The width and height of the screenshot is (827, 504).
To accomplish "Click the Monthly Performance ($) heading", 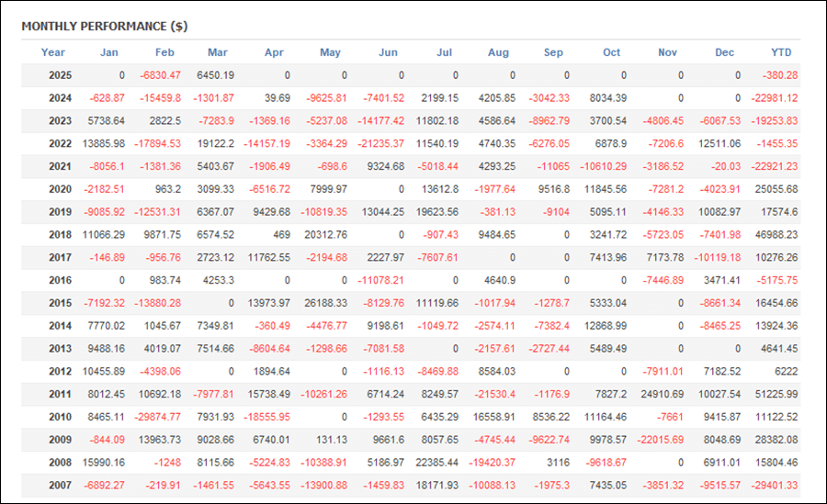I will (105, 27).
